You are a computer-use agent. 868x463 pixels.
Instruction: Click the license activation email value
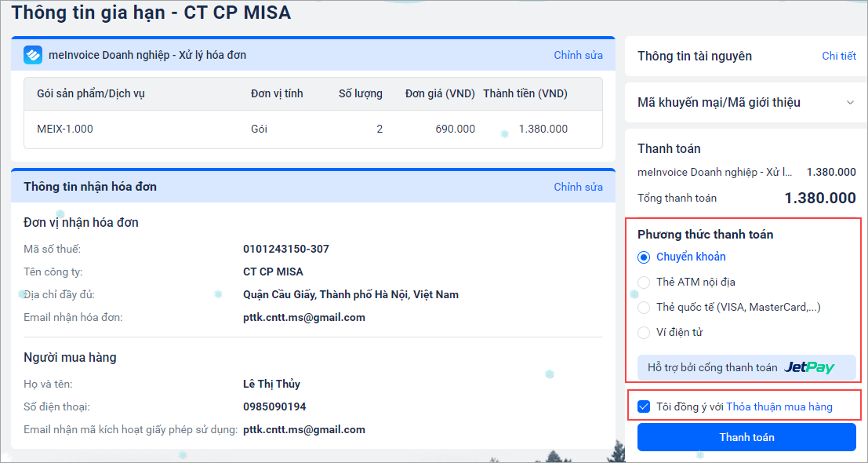[x=304, y=430]
